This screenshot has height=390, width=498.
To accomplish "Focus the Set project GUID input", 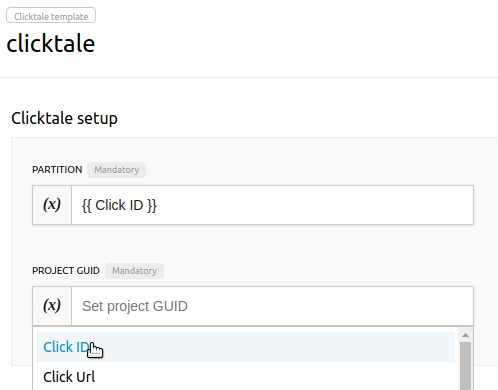I will [x=272, y=306].
